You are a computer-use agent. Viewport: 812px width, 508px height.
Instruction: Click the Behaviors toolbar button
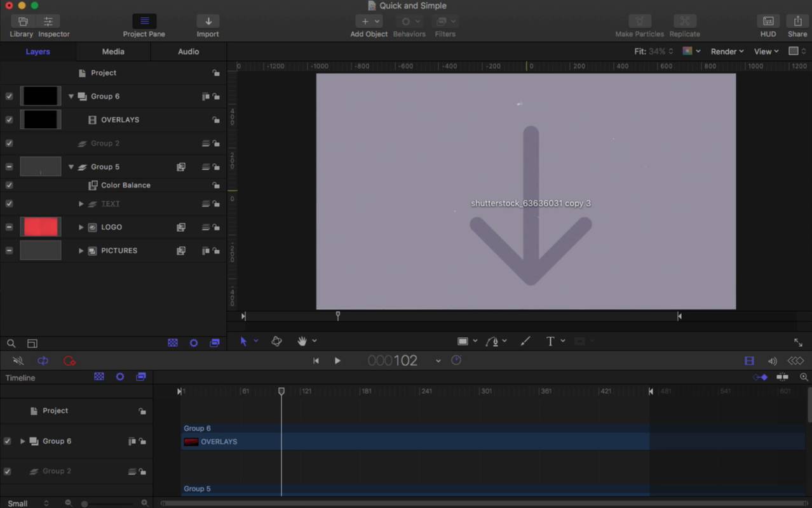(x=409, y=22)
